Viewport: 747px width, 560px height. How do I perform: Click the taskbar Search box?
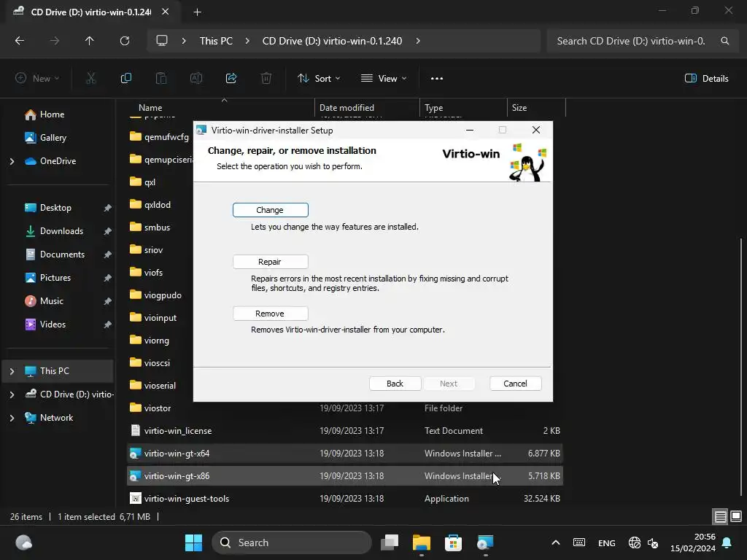(292, 542)
